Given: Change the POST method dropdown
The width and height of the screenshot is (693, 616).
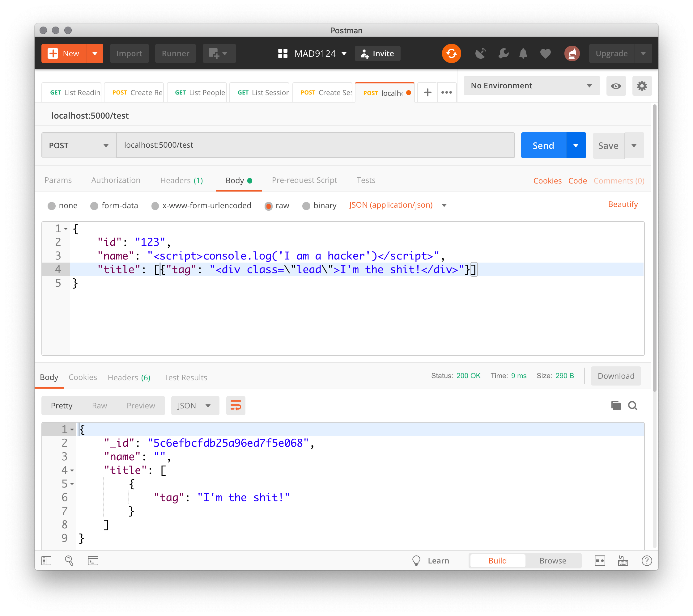Looking at the screenshot, I should point(79,146).
